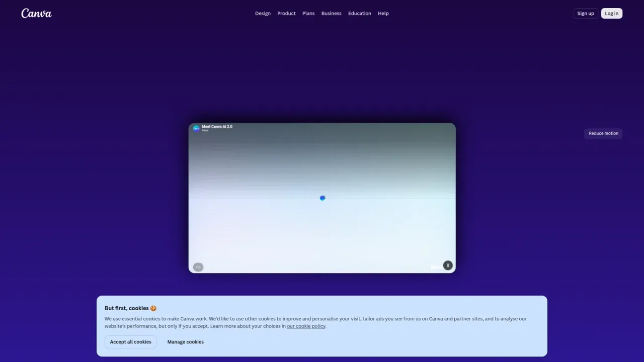Image resolution: width=644 pixels, height=362 pixels.
Task: Toggle the Reduce motion option
Action: pyautogui.click(x=603, y=133)
